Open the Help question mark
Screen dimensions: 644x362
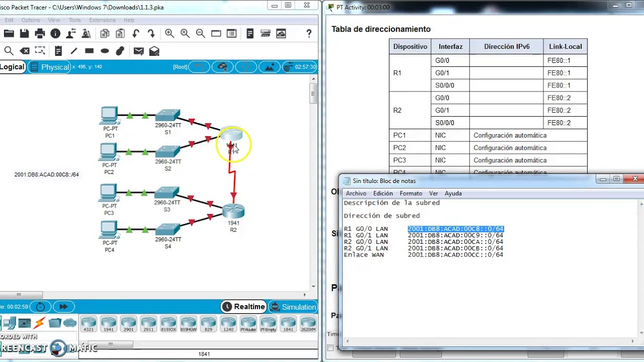click(309, 34)
